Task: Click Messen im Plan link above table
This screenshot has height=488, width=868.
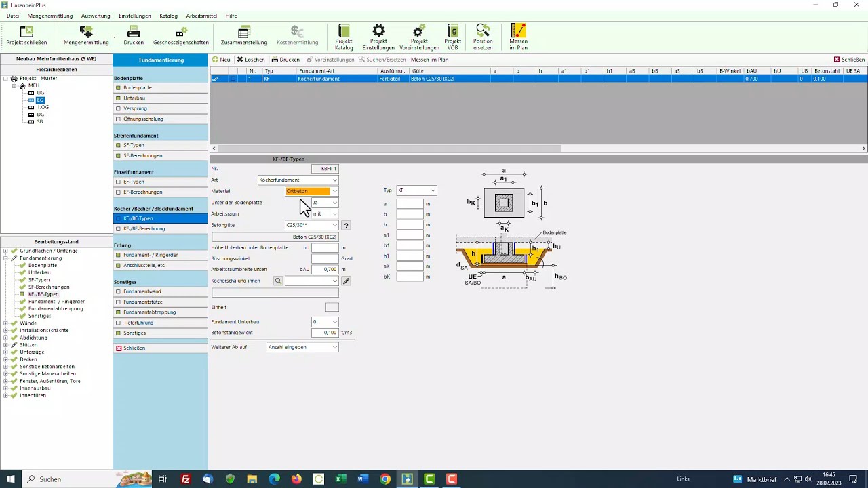Action: click(430, 60)
